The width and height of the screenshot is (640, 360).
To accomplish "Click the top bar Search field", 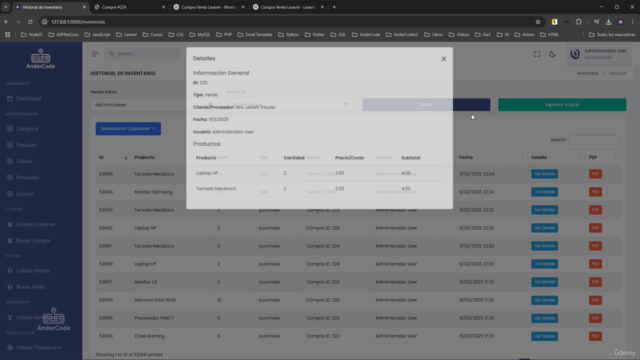I will pos(143,54).
